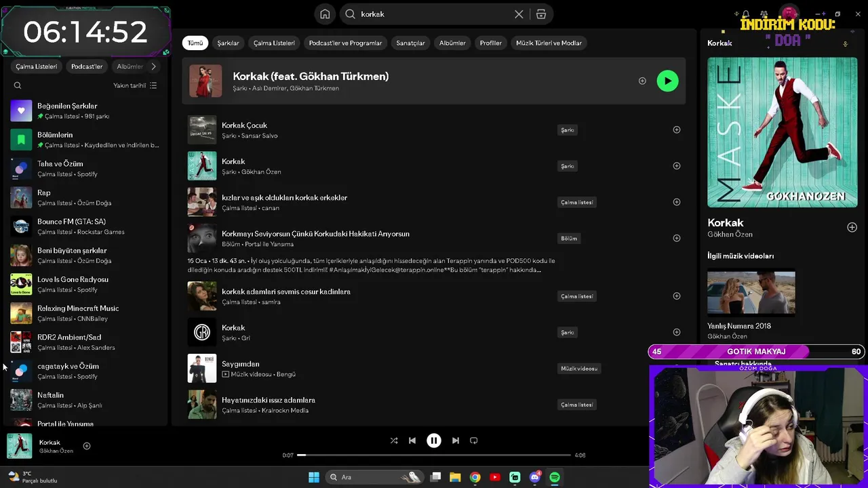
Task: Click the Windows taskbar Ara search box
Action: (374, 477)
